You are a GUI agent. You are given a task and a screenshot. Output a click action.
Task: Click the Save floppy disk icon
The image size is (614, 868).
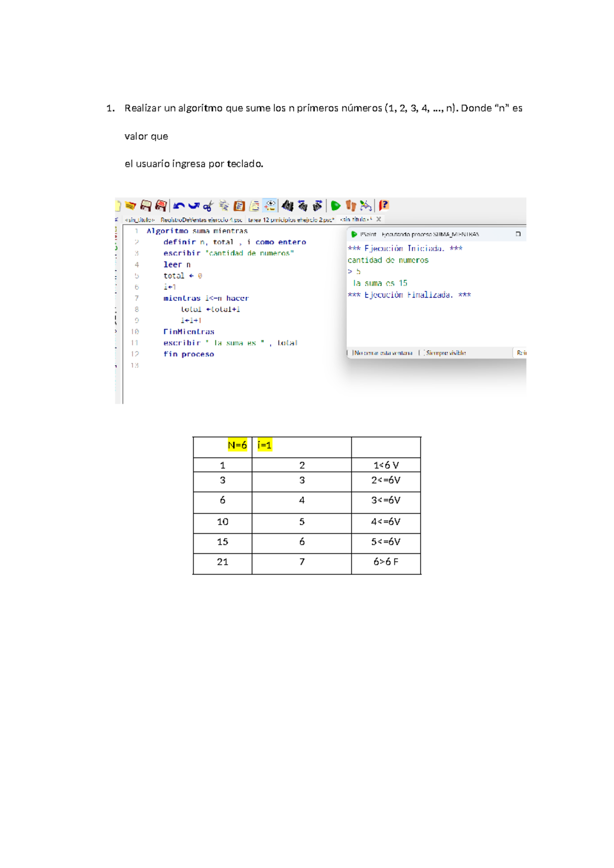(x=146, y=206)
